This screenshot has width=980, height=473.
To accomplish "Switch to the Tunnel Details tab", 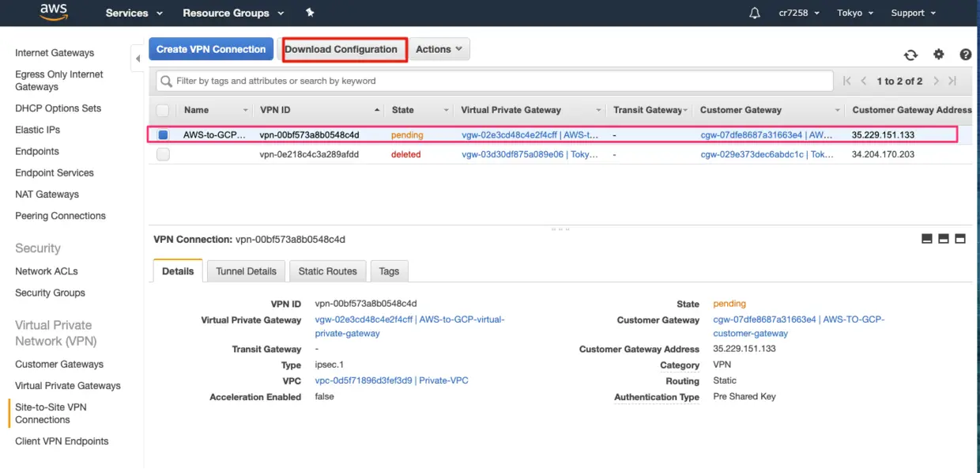I will point(247,271).
